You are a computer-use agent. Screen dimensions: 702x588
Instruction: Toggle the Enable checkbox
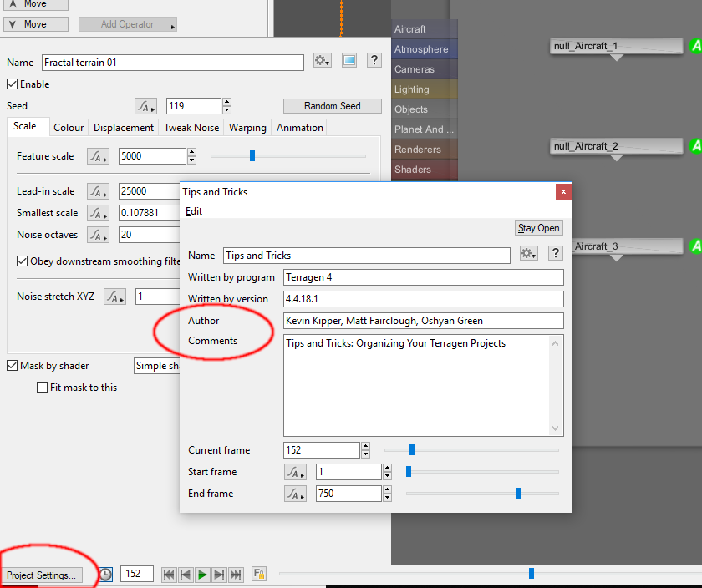tap(12, 84)
